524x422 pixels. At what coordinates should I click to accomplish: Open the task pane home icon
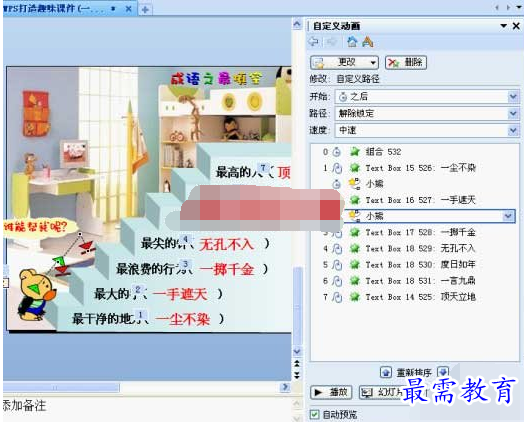(x=352, y=42)
